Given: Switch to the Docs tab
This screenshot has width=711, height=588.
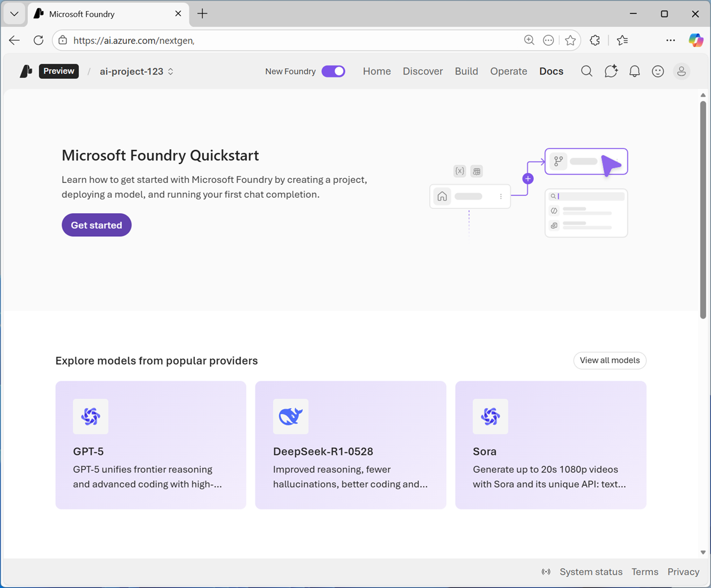Looking at the screenshot, I should tap(551, 71).
